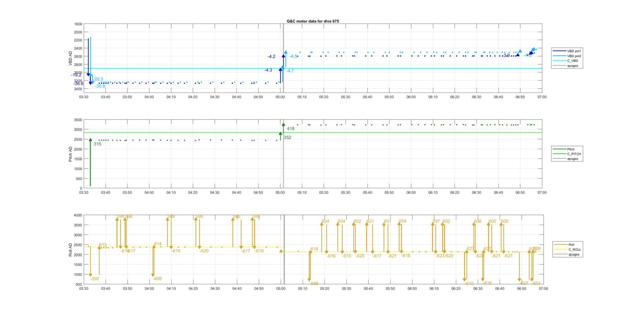Click the 'Roll AD' y-axis label
The width and height of the screenshot is (644, 319).
click(70, 249)
